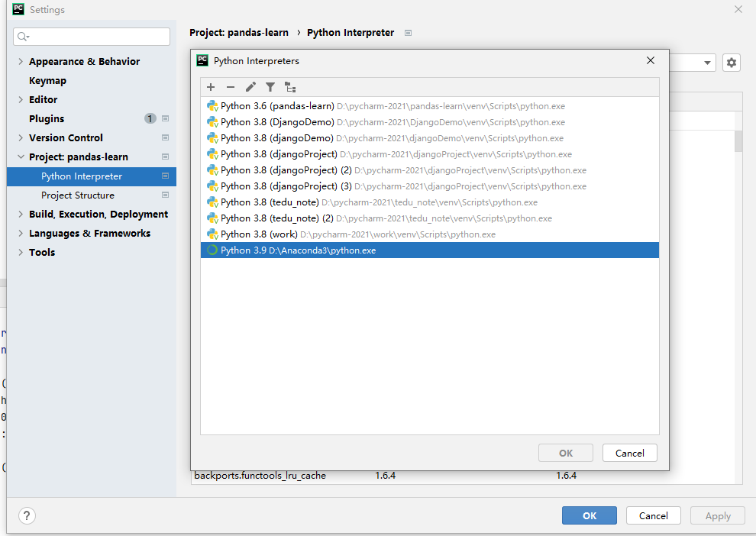This screenshot has width=756, height=536.
Task: Click Python icon of pandas-learn interpreter
Action: (x=212, y=106)
